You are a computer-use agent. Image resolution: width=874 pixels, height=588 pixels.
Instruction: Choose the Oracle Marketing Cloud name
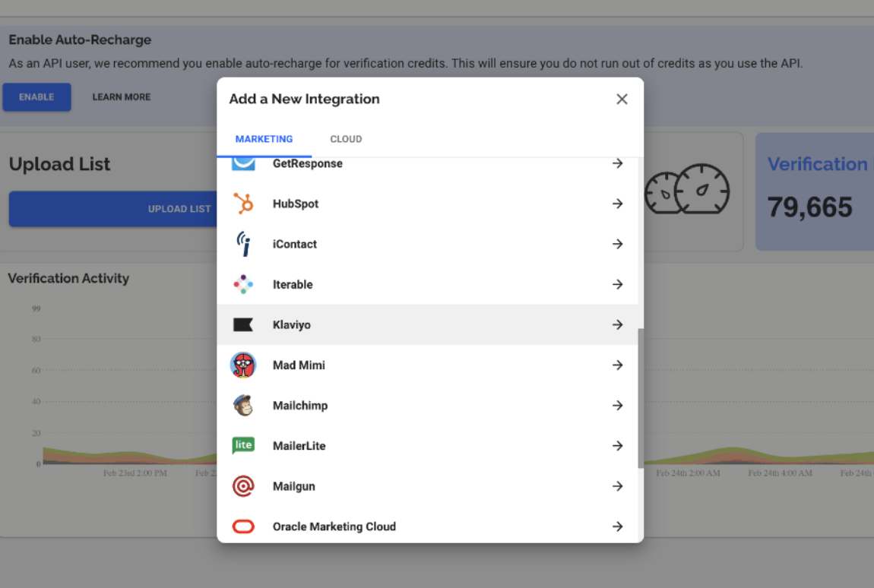click(334, 526)
